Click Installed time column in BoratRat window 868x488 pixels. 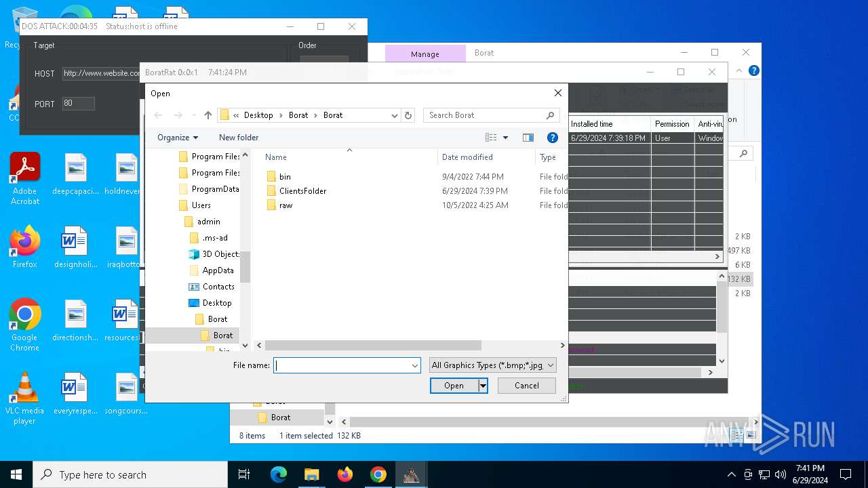[591, 124]
